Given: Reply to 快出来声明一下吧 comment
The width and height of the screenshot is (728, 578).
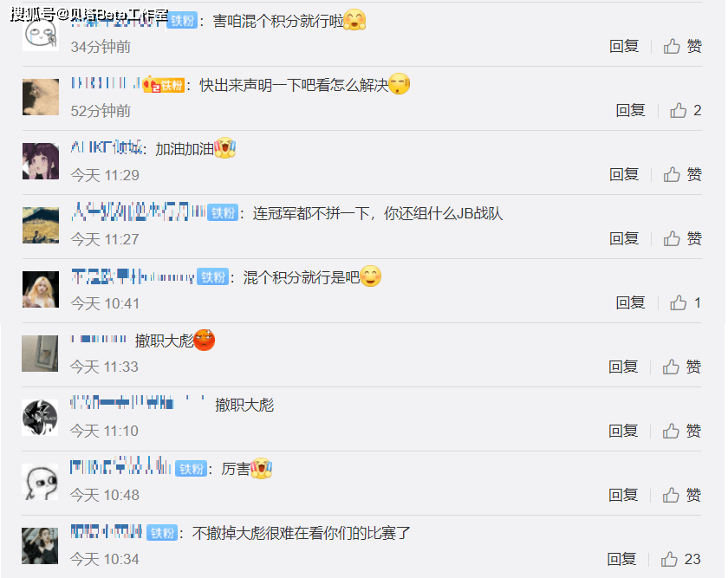Looking at the screenshot, I should click(631, 110).
